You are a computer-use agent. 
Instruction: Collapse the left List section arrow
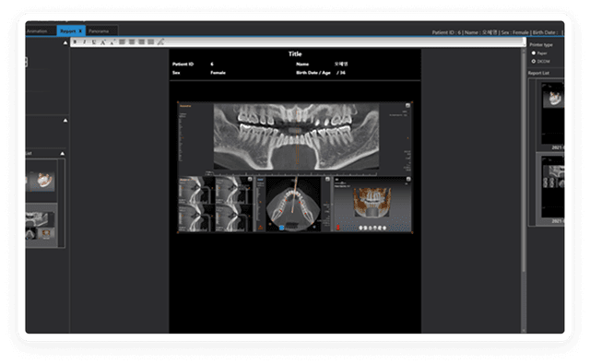point(62,153)
